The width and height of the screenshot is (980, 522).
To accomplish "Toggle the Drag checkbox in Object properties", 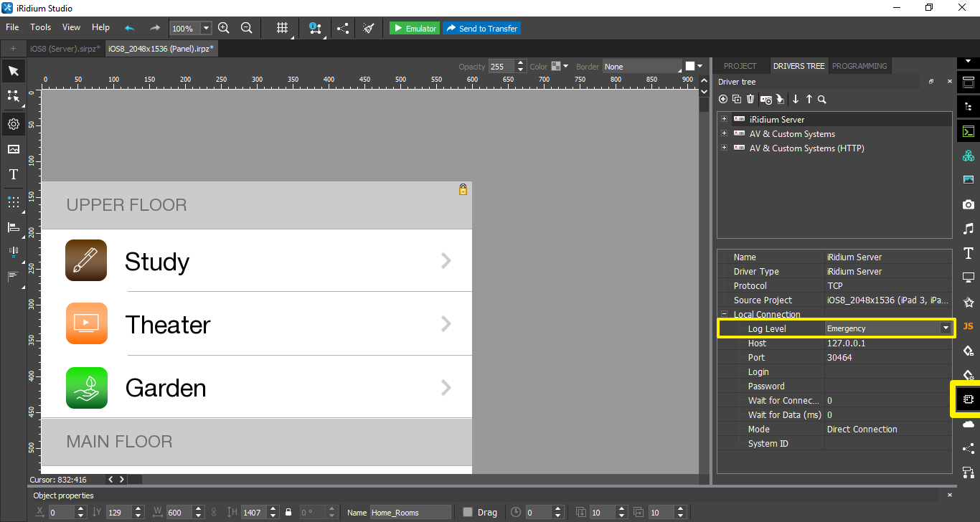I will 468,512.
